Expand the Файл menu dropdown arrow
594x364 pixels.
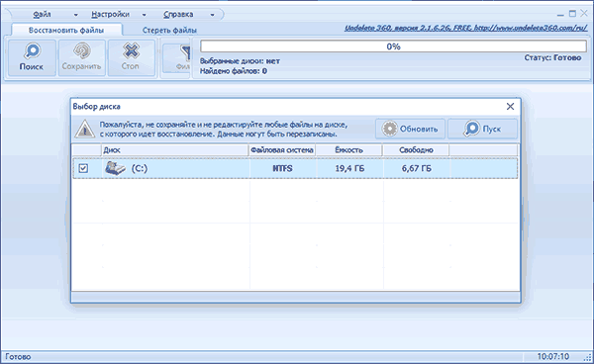76,15
